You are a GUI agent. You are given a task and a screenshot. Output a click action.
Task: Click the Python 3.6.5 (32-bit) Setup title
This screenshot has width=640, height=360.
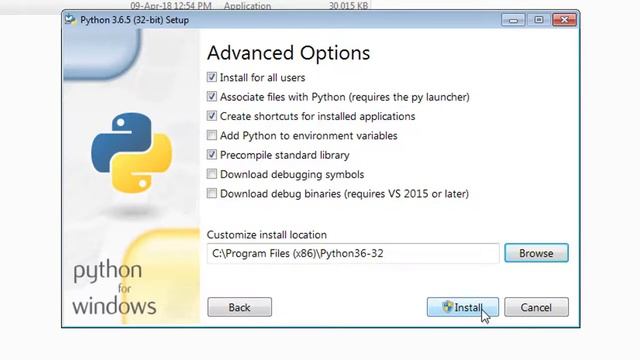pyautogui.click(x=134, y=20)
